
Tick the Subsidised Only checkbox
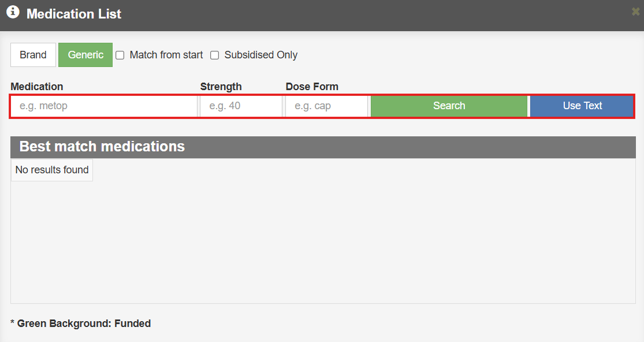point(214,55)
